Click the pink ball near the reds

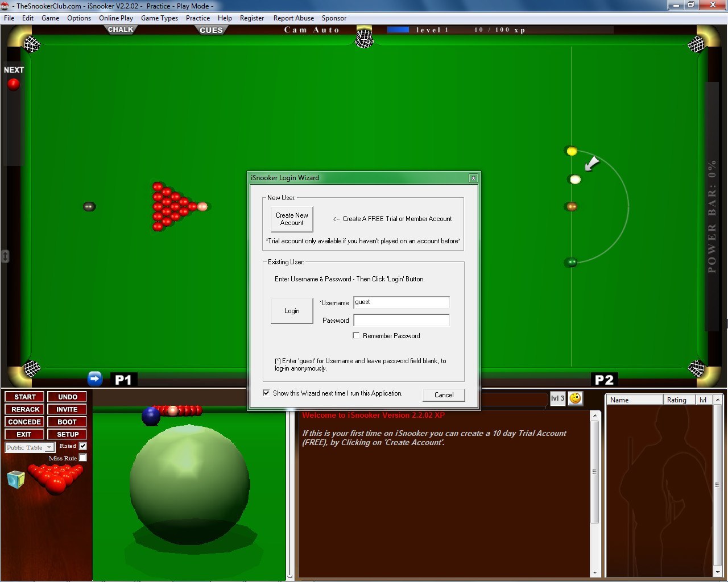click(202, 206)
